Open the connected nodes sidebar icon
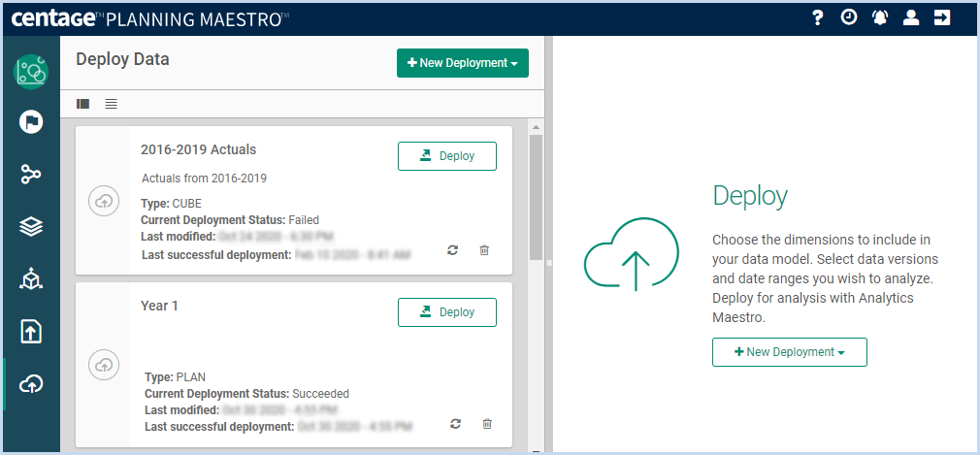Viewport: 980px width, 455px height. point(31,174)
